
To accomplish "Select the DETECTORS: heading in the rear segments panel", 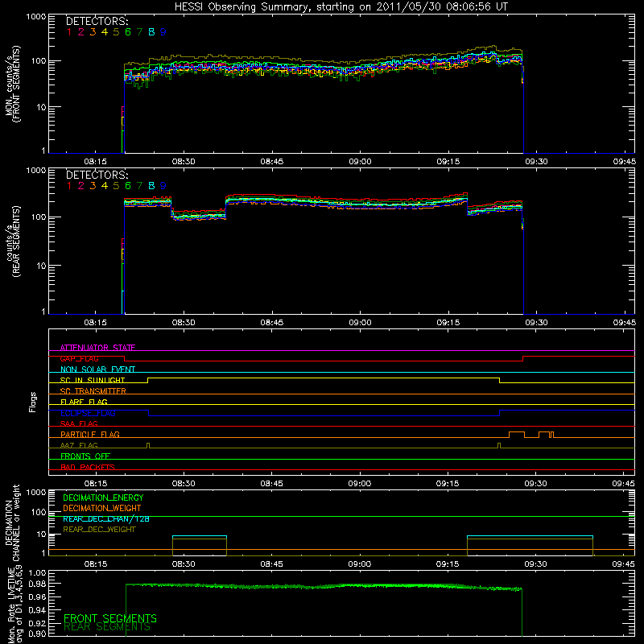I will coord(97,175).
